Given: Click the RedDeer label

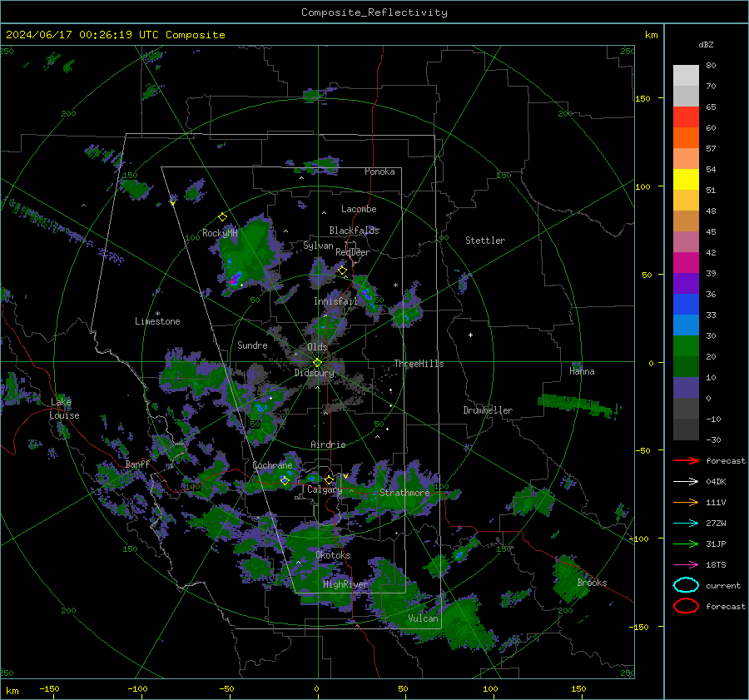Looking at the screenshot, I should tap(353, 252).
